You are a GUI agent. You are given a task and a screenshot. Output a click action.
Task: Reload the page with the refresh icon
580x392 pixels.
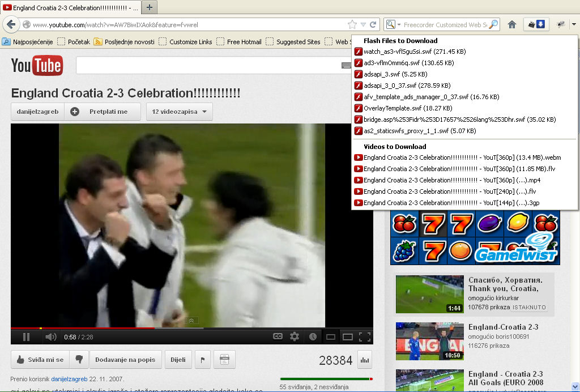pyautogui.click(x=373, y=25)
